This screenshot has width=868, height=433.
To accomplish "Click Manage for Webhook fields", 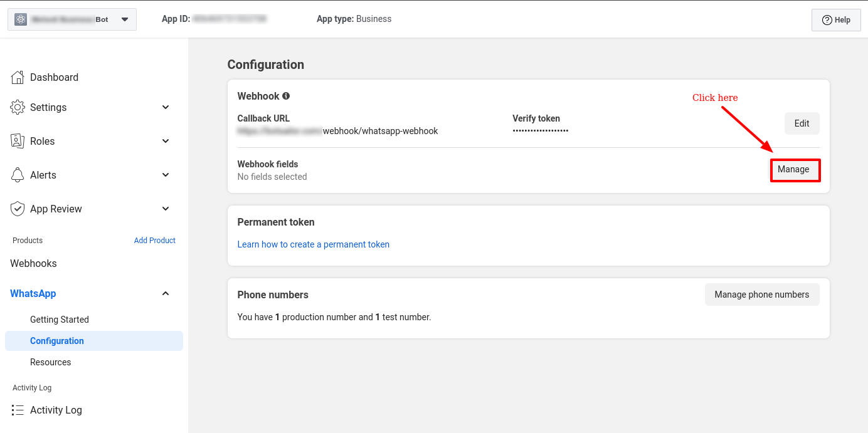I will (x=794, y=170).
